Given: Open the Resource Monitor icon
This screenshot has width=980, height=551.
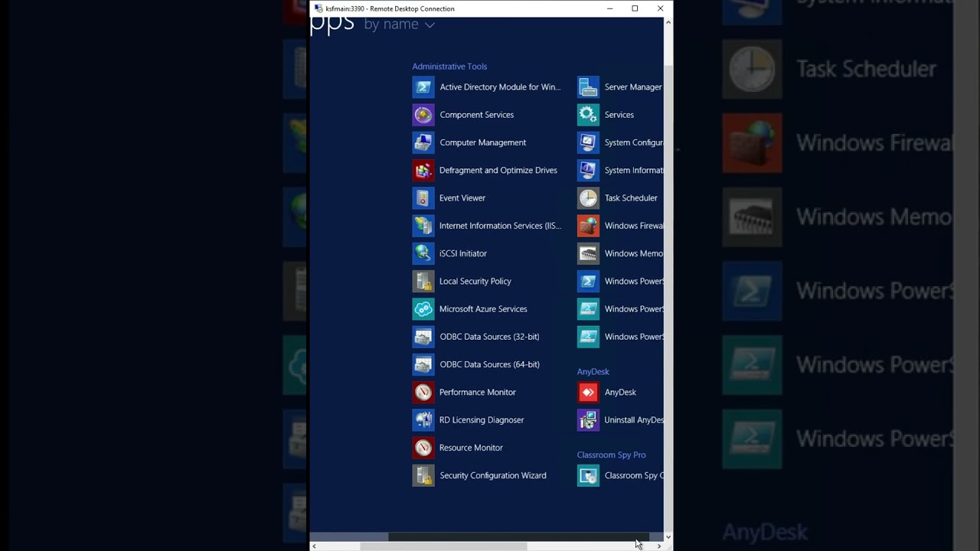Looking at the screenshot, I should point(423,448).
